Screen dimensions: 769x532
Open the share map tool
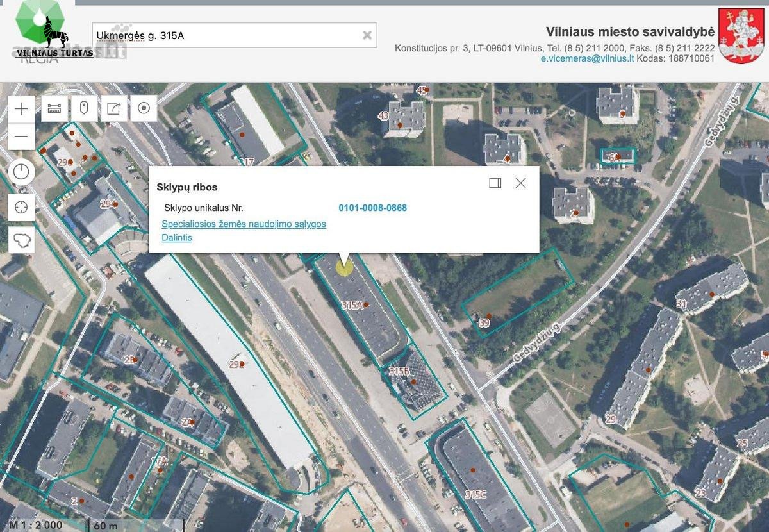tap(114, 108)
